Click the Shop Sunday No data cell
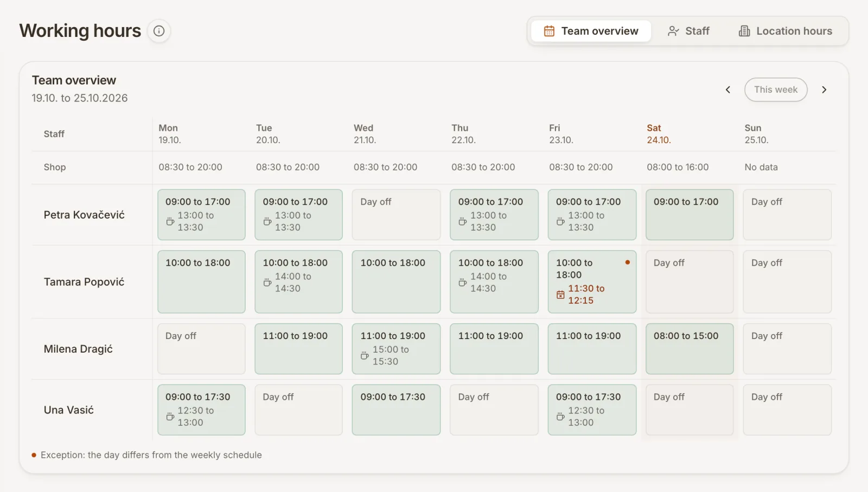868x492 pixels. (761, 167)
